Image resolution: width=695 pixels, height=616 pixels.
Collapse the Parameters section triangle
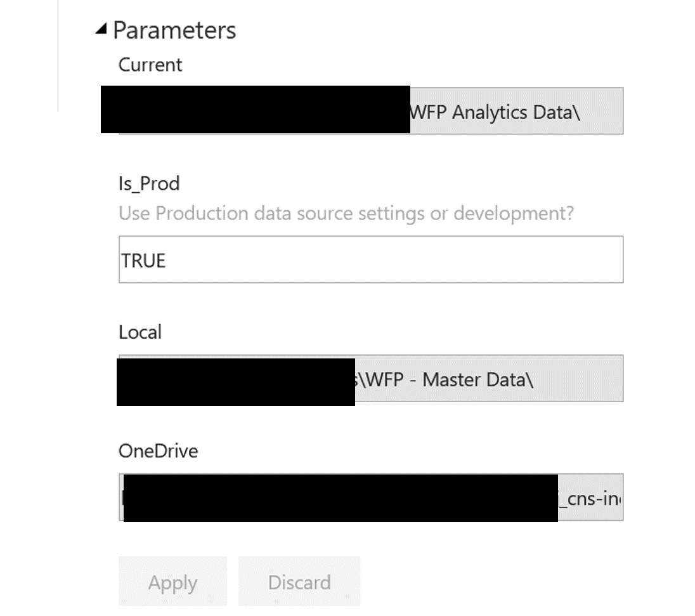coord(101,29)
